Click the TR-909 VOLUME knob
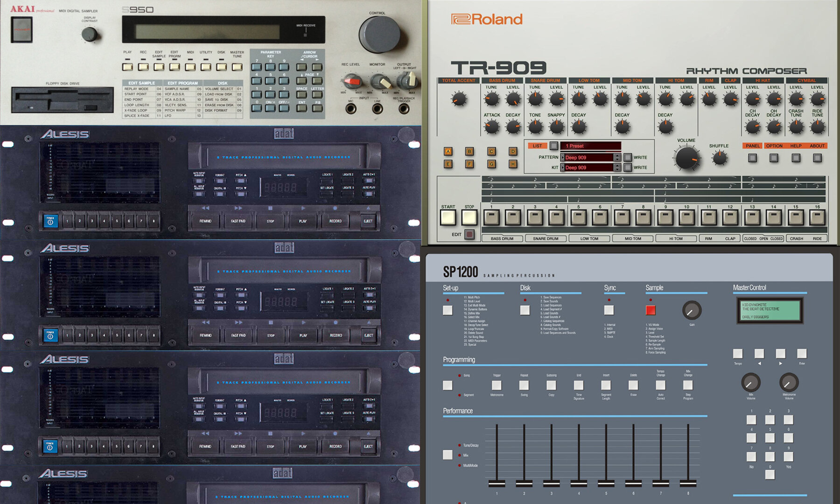Image resolution: width=840 pixels, height=504 pixels. click(x=686, y=158)
